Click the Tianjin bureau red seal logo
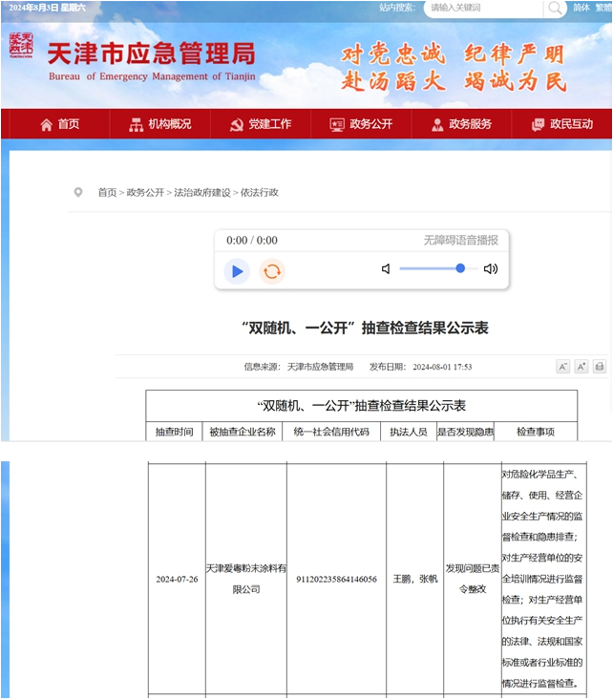 pos(21,45)
